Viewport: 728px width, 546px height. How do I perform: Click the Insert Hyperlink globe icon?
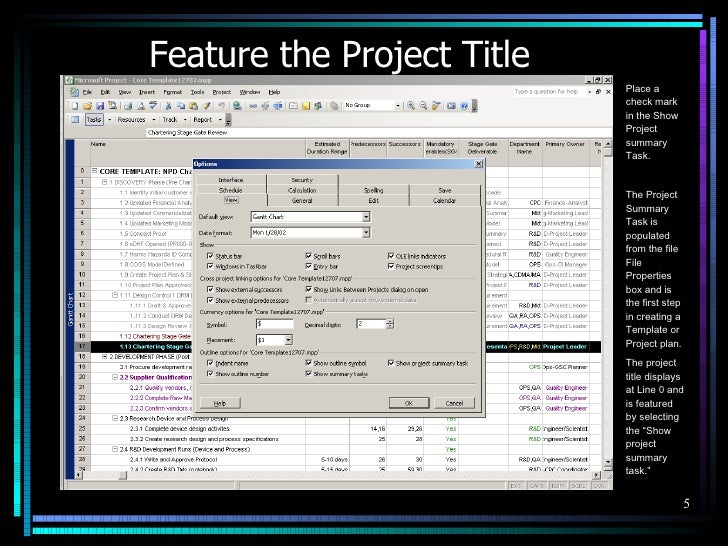click(x=237, y=106)
